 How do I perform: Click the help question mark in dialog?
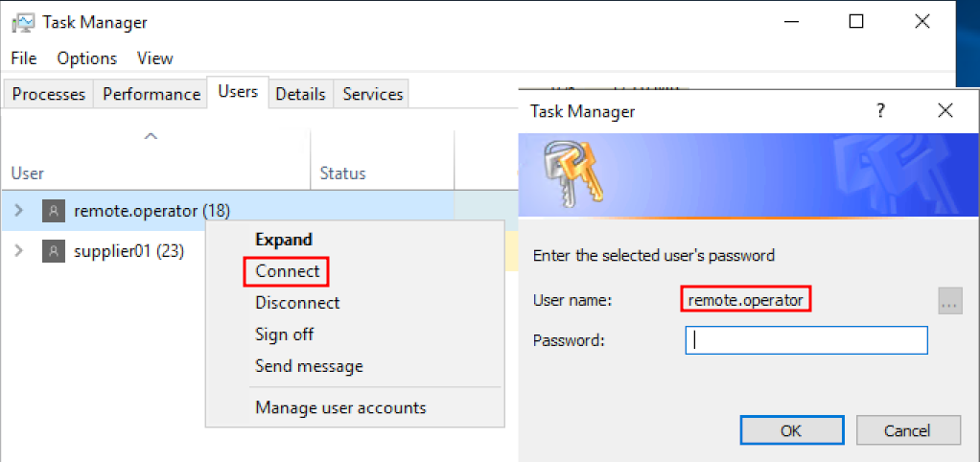coord(880,111)
